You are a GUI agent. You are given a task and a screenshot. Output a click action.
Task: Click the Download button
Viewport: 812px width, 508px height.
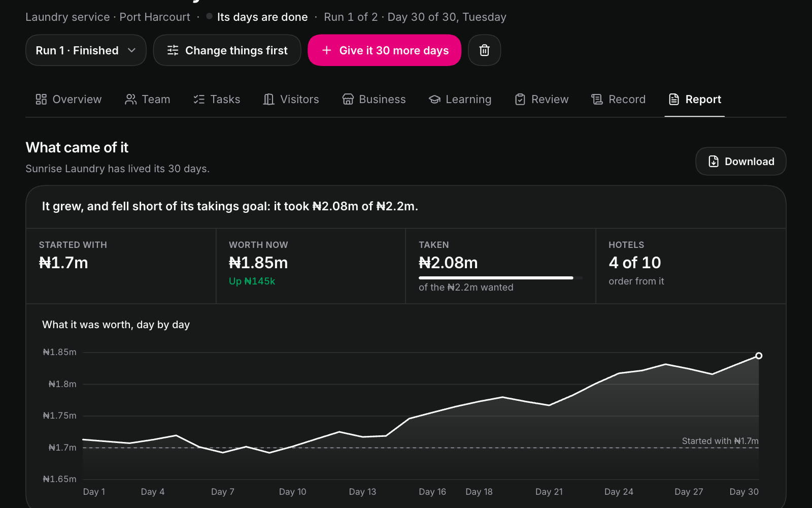[741, 162]
